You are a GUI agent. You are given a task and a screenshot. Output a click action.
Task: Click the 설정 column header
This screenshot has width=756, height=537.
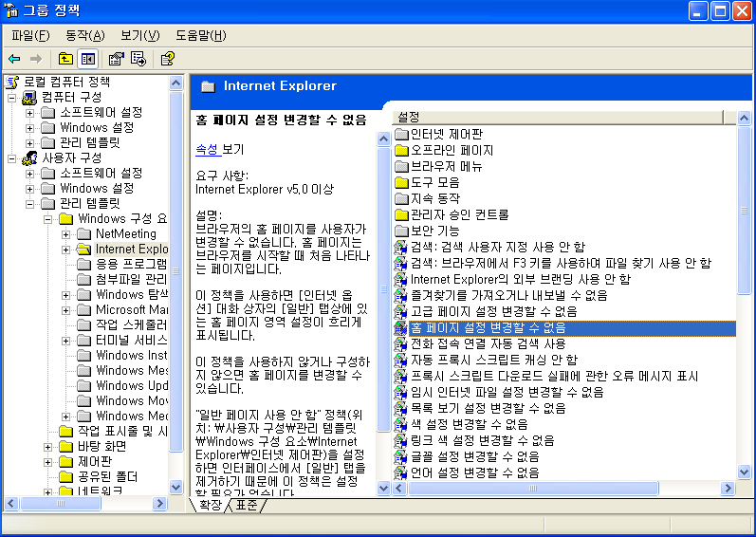click(559, 117)
